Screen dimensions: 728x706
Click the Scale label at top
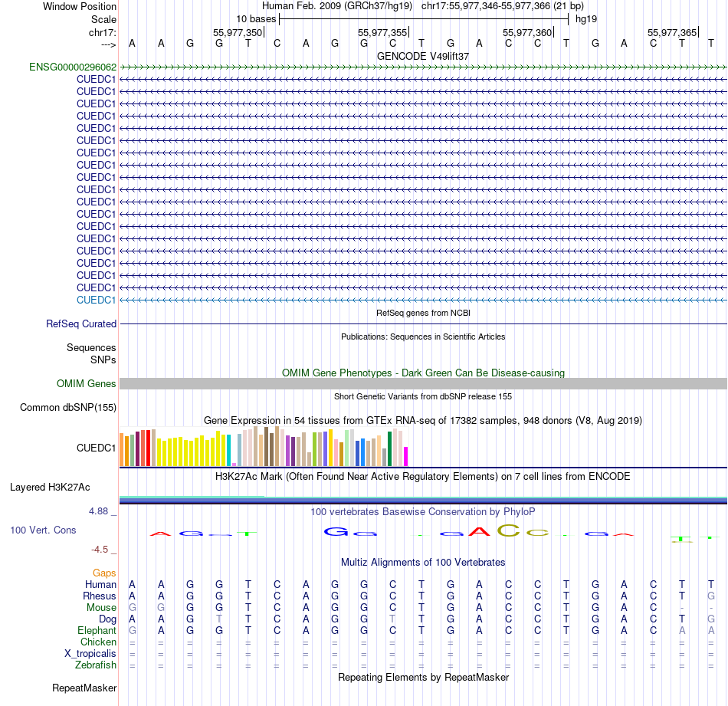tap(104, 19)
